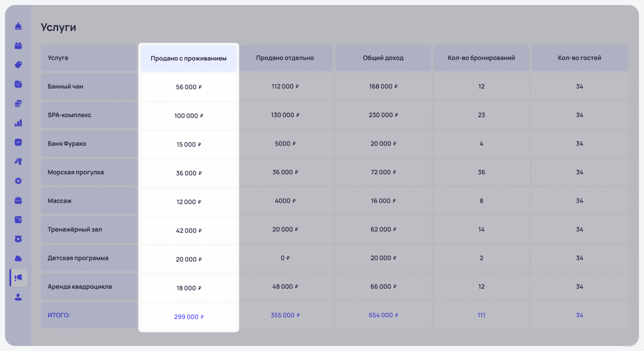Open the wallet icon in sidebar
Image resolution: width=644 pixels, height=351 pixels.
pos(18,220)
